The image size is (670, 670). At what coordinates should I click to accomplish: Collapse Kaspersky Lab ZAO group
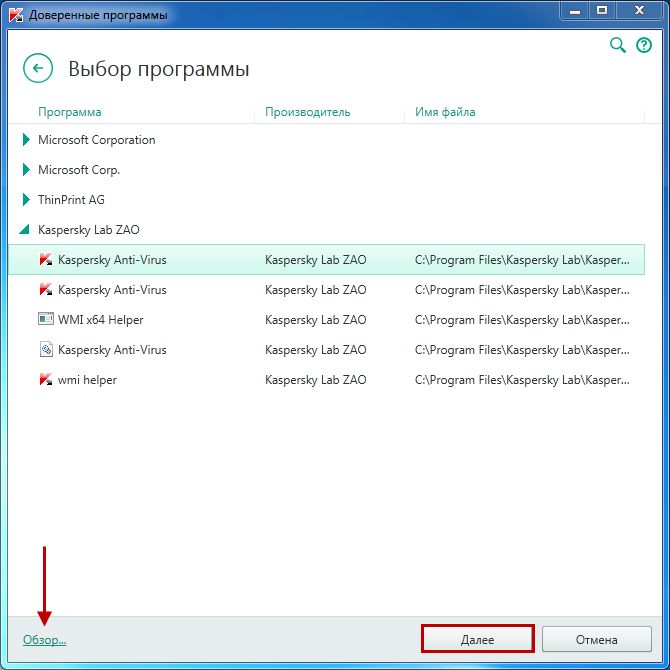[x=24, y=230]
